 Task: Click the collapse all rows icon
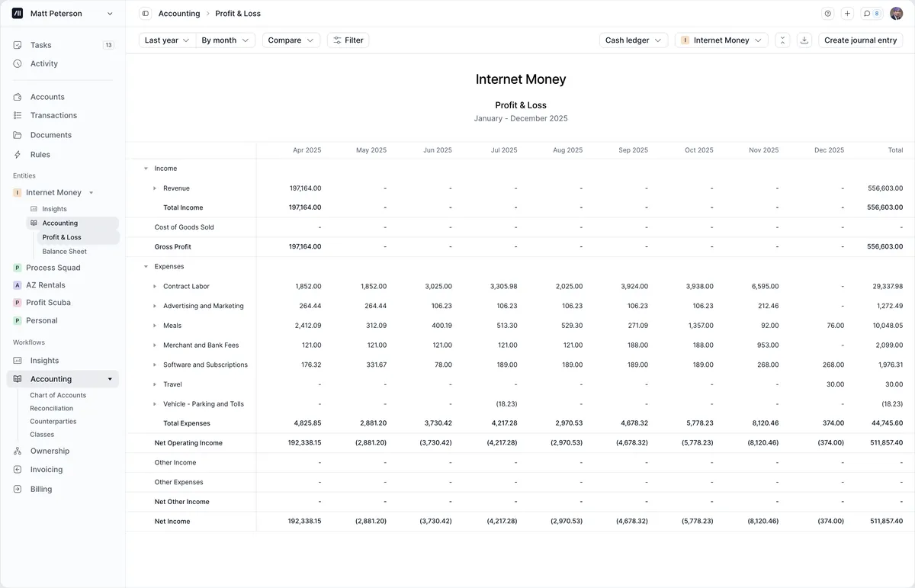(x=782, y=40)
